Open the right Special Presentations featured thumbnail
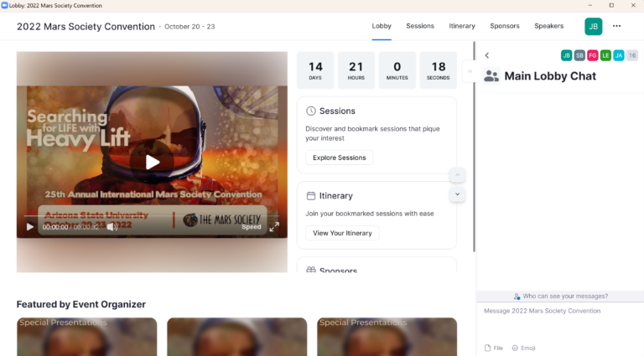Screen dimensions: 644x356 tap(387, 337)
